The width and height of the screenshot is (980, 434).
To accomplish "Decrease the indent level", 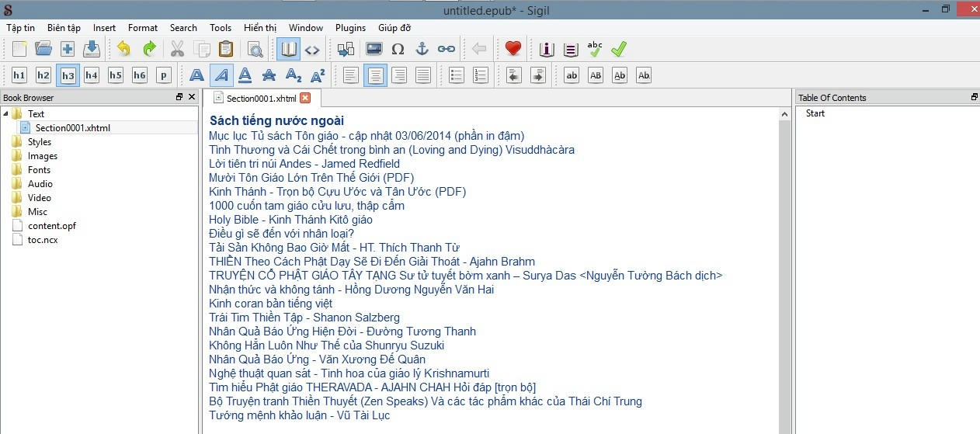I will pyautogui.click(x=513, y=75).
